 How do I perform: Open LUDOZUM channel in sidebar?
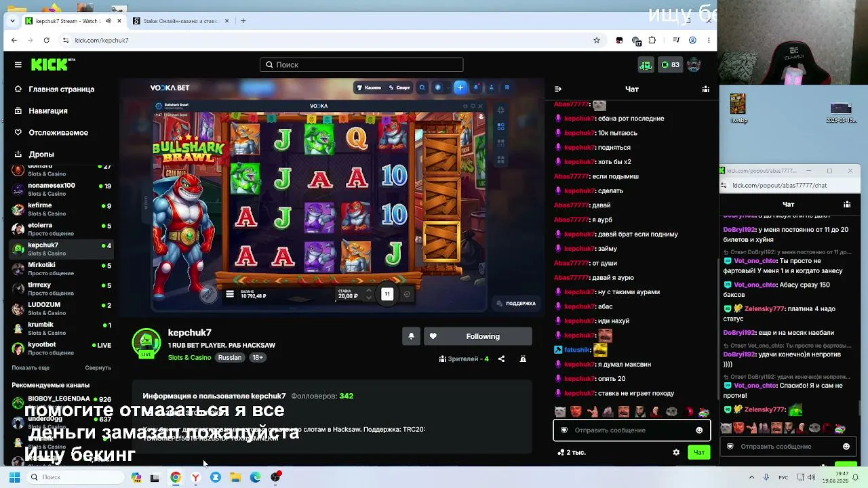point(61,308)
